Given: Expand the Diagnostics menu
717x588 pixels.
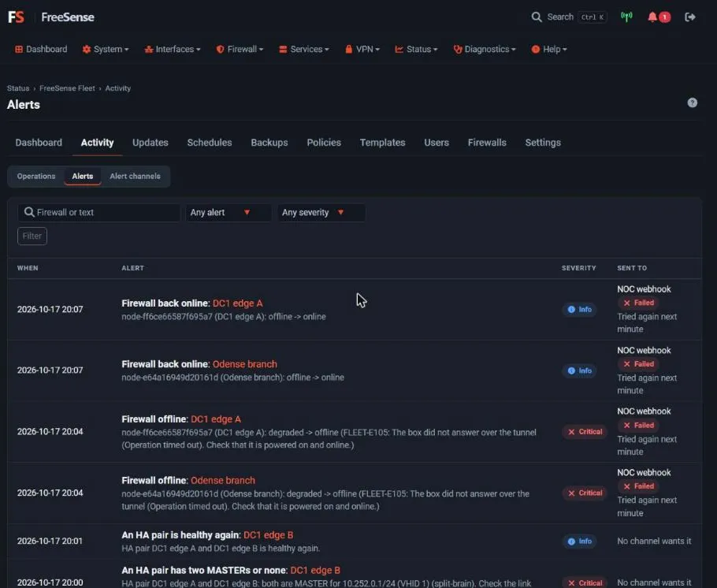Looking at the screenshot, I should tap(485, 49).
